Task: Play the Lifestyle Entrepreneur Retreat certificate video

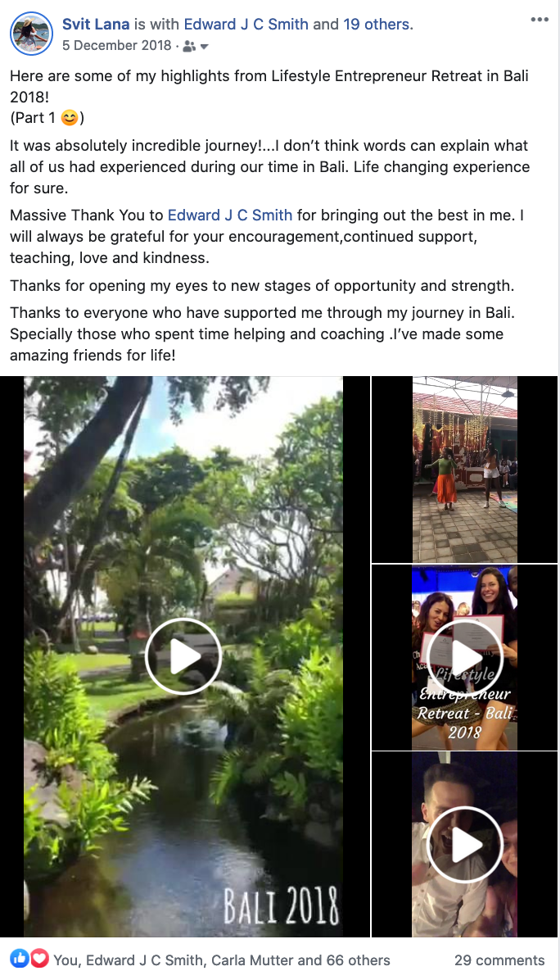Action: tap(465, 656)
